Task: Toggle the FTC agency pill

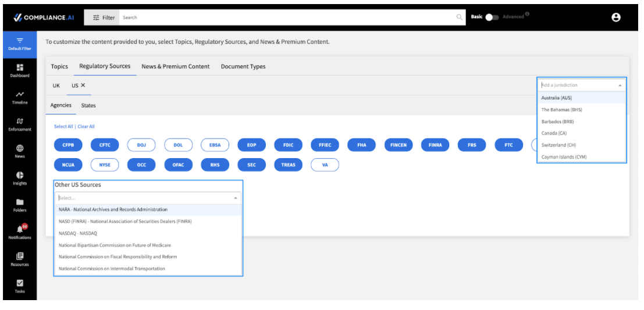Action: point(508,145)
